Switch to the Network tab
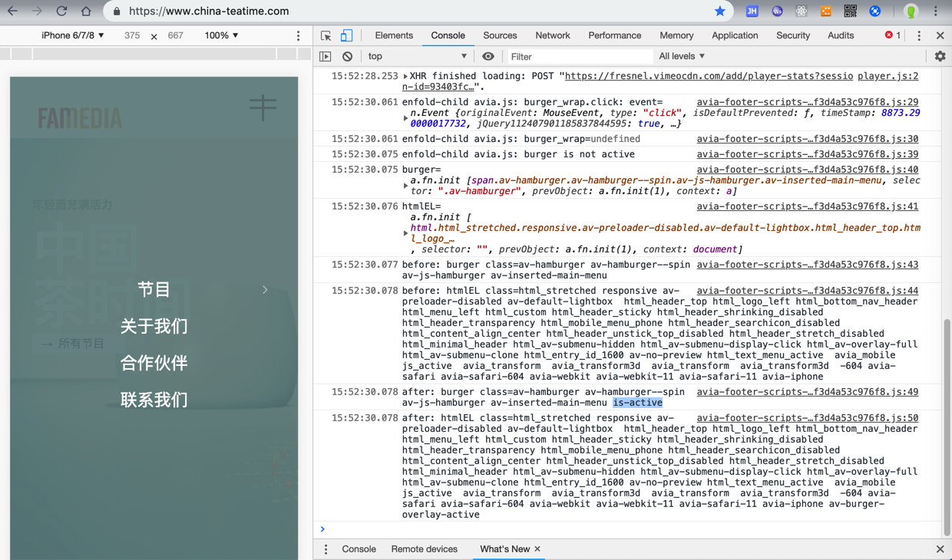952x560 pixels. click(552, 35)
